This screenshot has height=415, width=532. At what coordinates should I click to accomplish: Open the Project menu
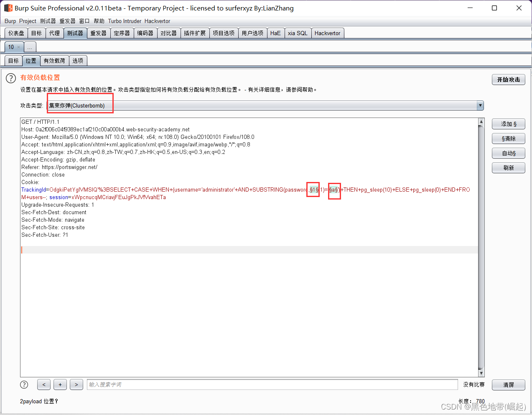pyautogui.click(x=28, y=21)
